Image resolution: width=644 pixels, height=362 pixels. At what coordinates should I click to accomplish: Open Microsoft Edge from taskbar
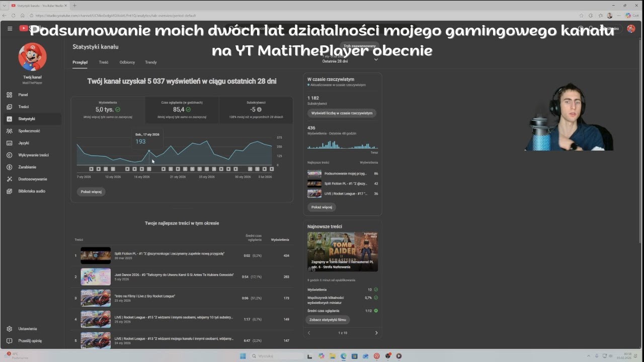tap(344, 356)
